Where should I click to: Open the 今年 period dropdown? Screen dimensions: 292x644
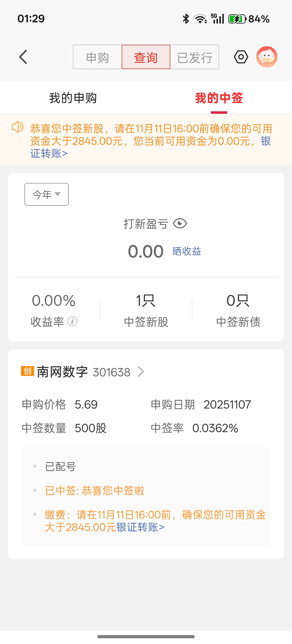47,194
